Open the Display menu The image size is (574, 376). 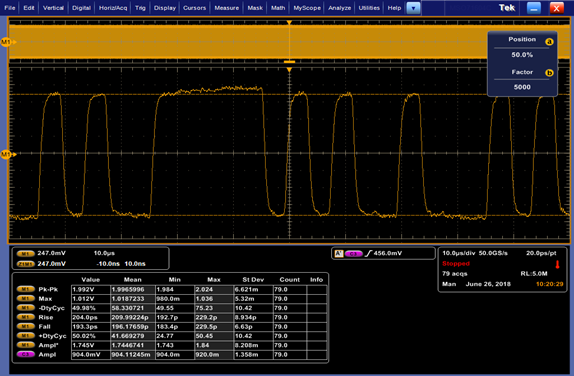coord(165,8)
